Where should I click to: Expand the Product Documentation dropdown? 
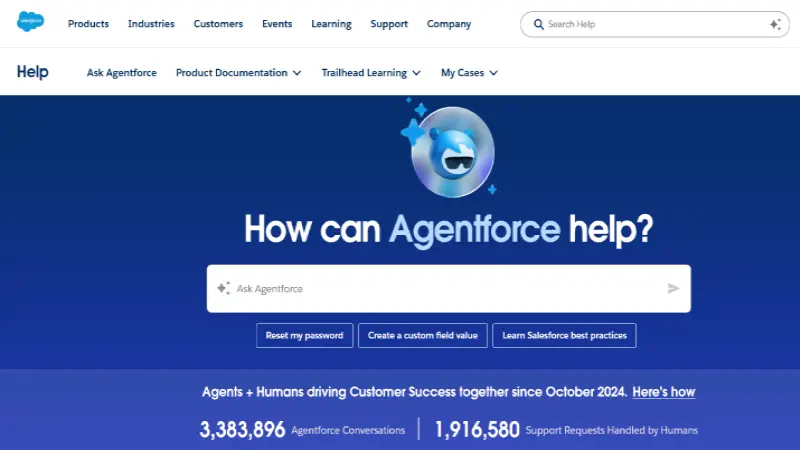pyautogui.click(x=238, y=73)
